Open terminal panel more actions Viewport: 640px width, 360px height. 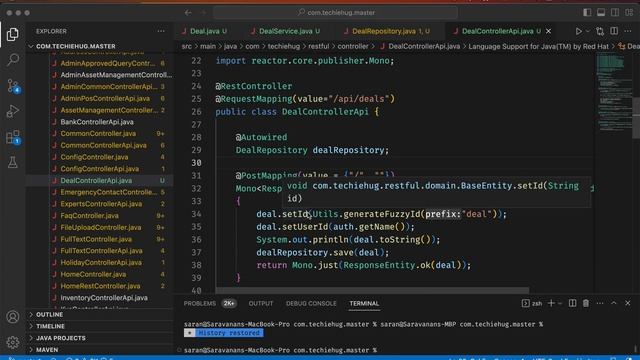coord(600,303)
